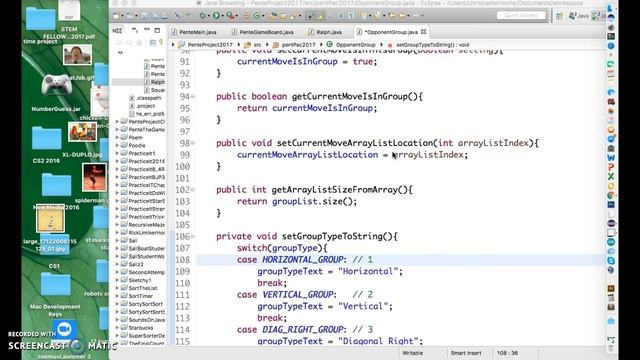Close the OpponentGroup.java tab
The height and width of the screenshot is (360, 640).
[423, 31]
